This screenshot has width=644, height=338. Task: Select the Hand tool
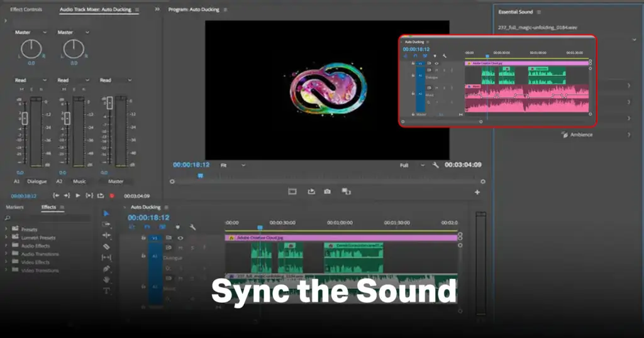click(x=106, y=280)
